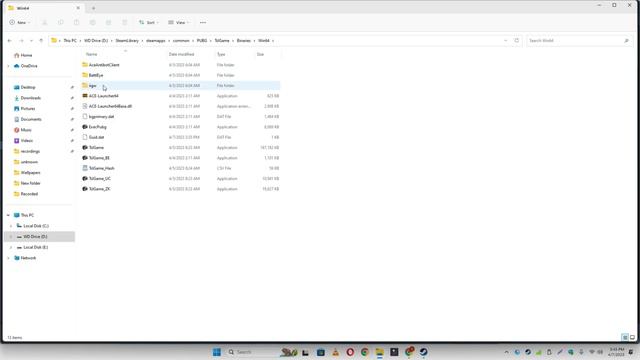Click the Steam icon in the system tray

[528, 352]
